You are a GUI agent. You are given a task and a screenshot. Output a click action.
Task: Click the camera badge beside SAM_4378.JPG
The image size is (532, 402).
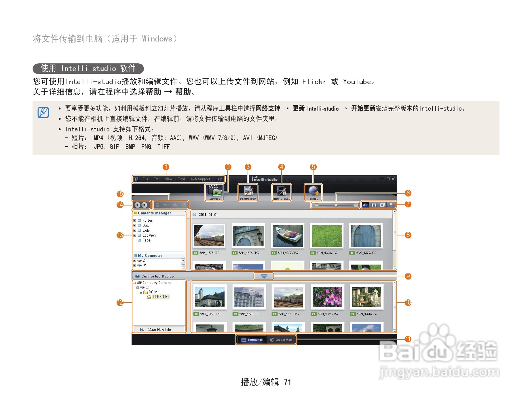(x=313, y=253)
